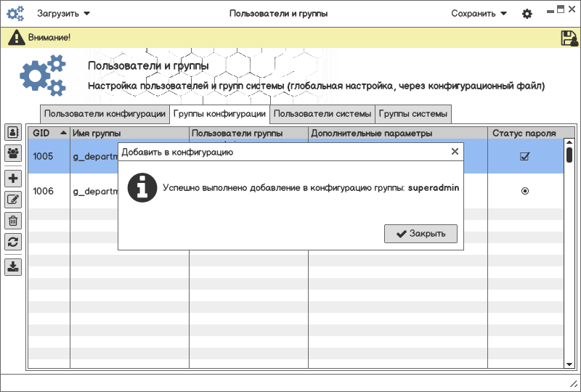
Task: Open settings with the gear icon
Action: (527, 14)
